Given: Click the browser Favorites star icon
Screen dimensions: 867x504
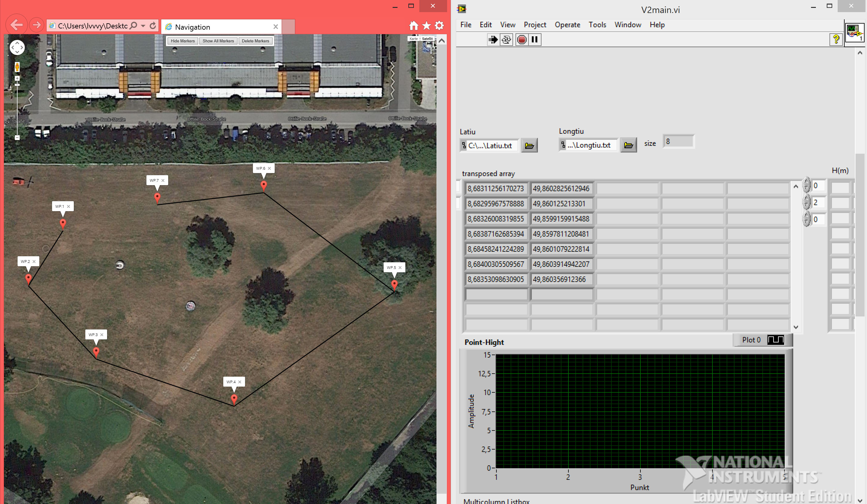Looking at the screenshot, I should tap(426, 25).
